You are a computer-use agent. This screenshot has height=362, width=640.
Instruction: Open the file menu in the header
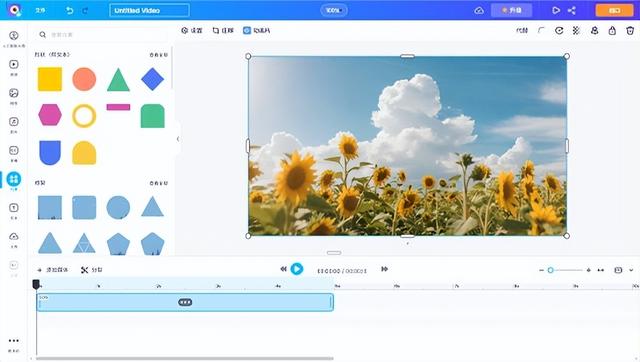pyautogui.click(x=40, y=10)
